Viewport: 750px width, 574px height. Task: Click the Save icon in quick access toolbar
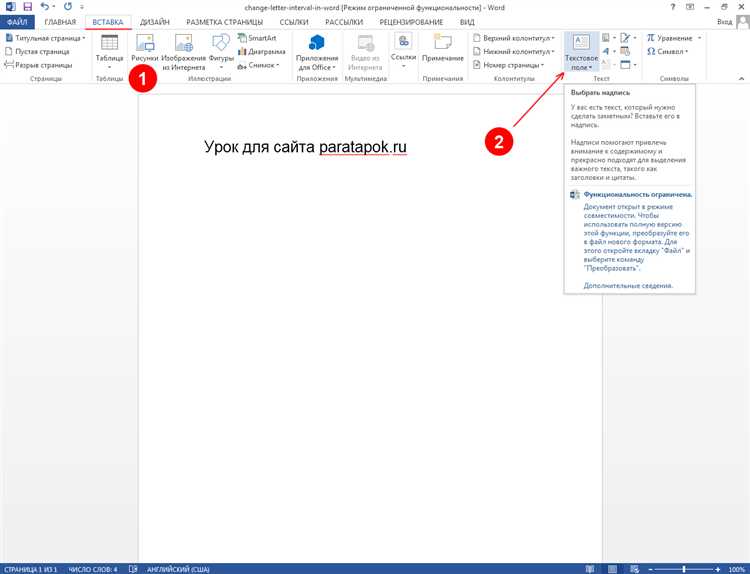(x=27, y=7)
